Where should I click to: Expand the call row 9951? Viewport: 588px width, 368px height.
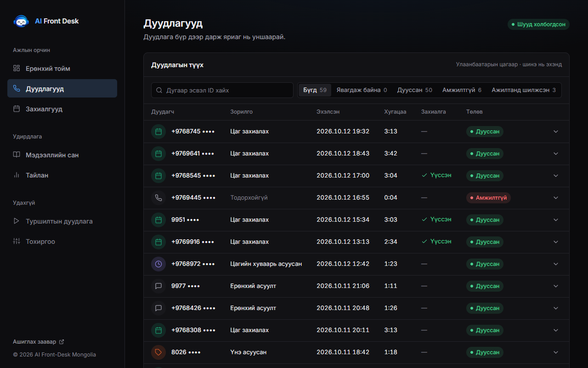556,220
